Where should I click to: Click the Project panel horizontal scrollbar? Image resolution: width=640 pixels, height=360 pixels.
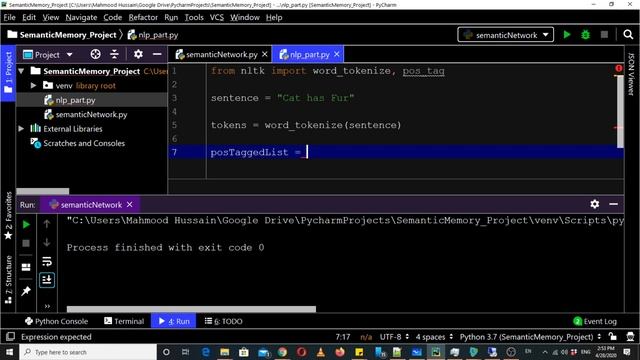[42, 191]
